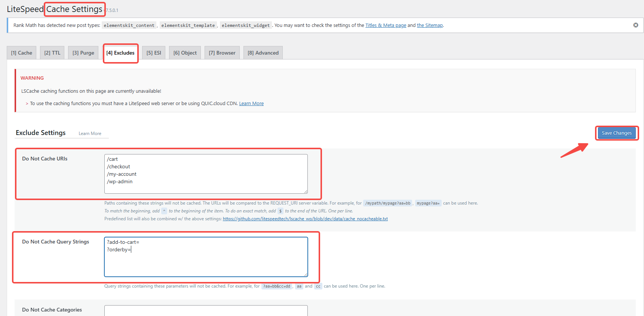Click the /mypath/mypage?aa=bb example code
The height and width of the screenshot is (316, 644).
(x=388, y=203)
